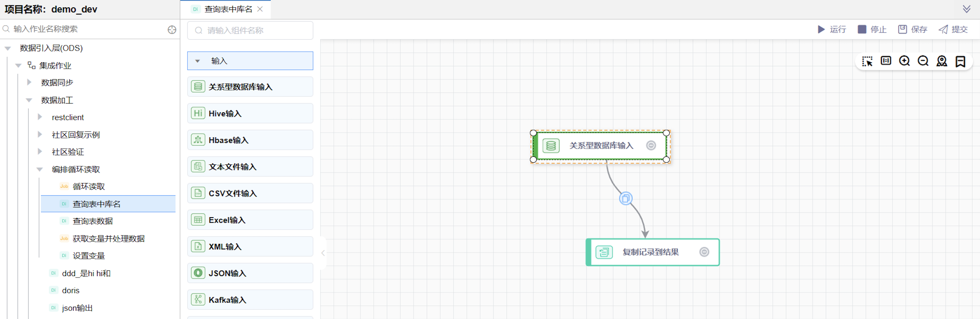Click the bookmark icon in canvas toolbar
This screenshot has width=980, height=319.
tap(960, 61)
